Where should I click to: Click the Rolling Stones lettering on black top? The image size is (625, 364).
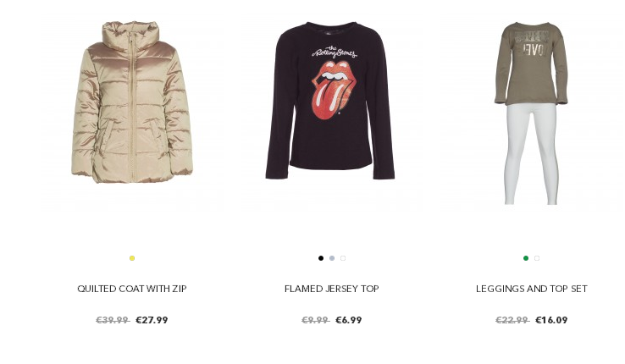[x=334, y=52]
